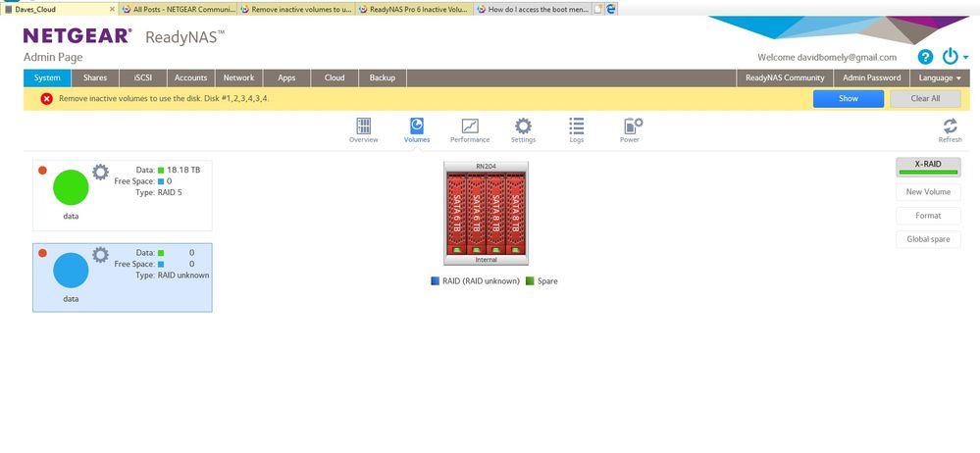Open the Admin Password option
Viewport: 980px width, 453px height.
coord(872,78)
